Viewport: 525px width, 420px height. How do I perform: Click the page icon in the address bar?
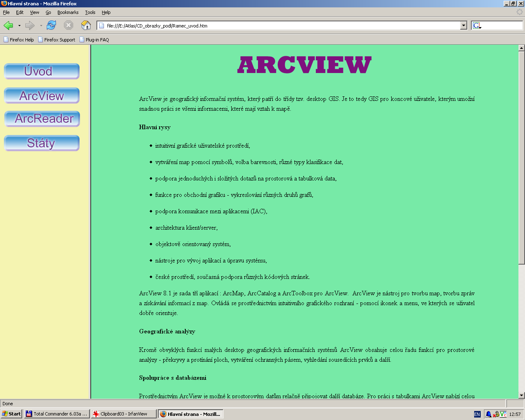point(102,25)
